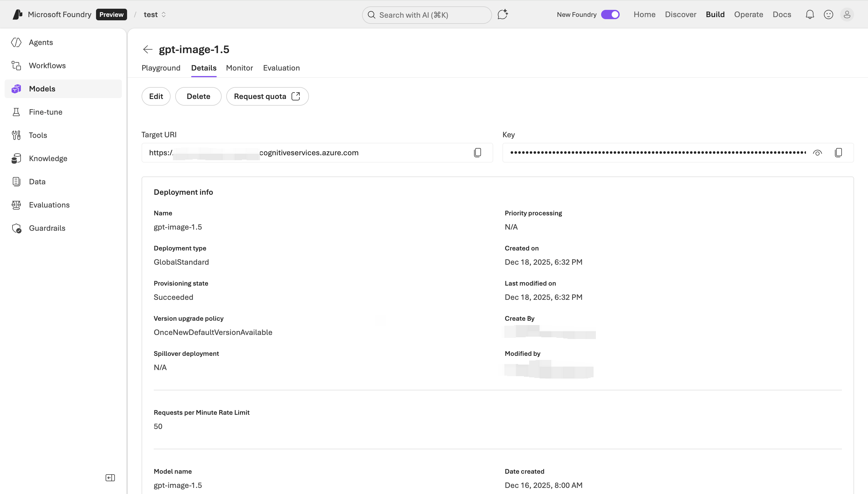Switch to the Playground tab

coord(161,68)
